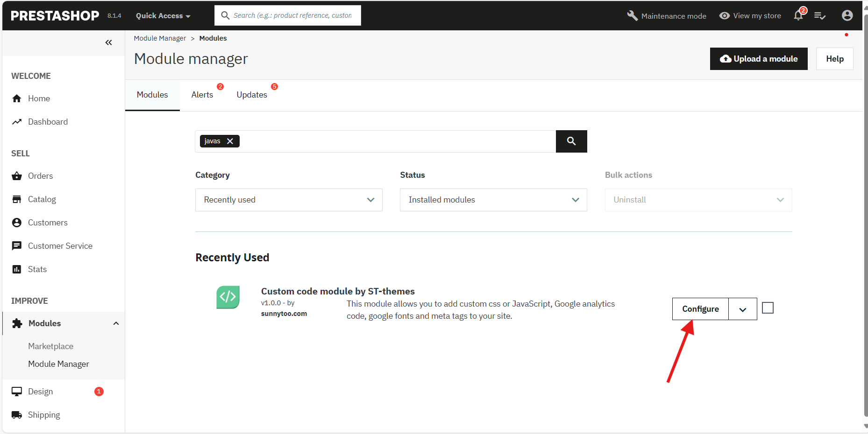The width and height of the screenshot is (868, 434).
Task: Open the Bulk actions Uninstall dropdown
Action: (x=698, y=200)
